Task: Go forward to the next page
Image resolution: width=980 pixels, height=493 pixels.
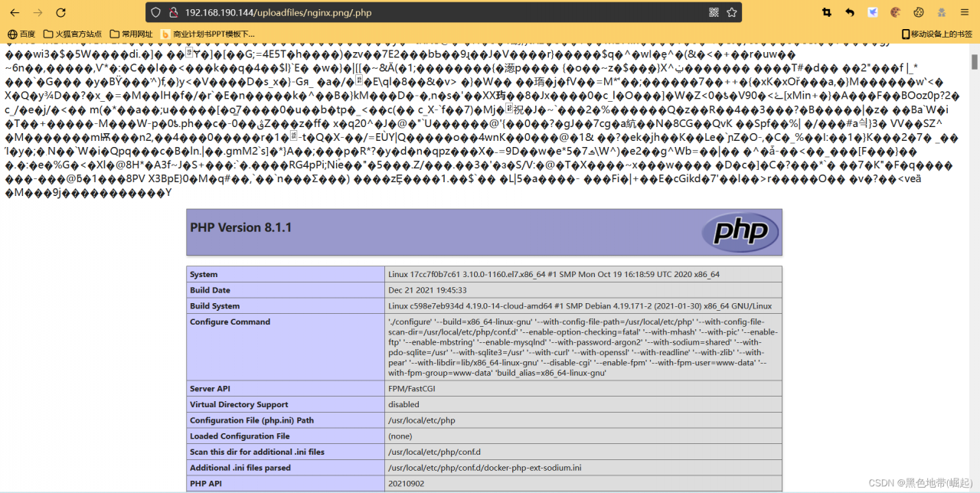Action: click(x=38, y=12)
